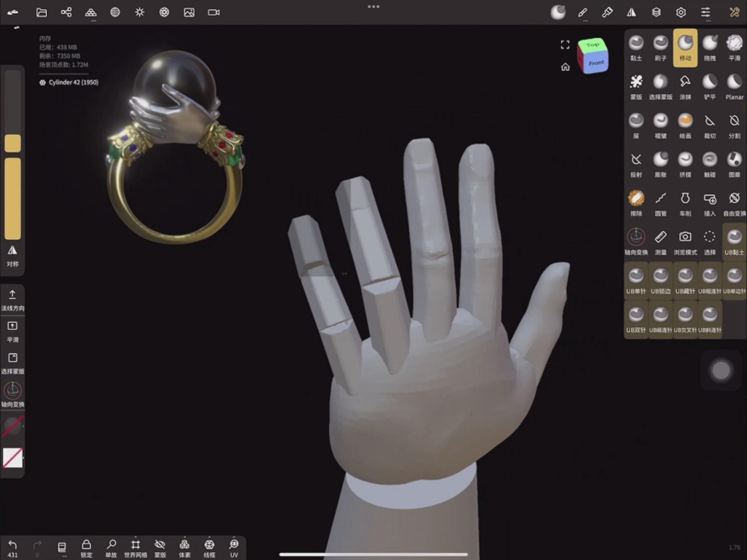Reset the view with the home button
Image resolution: width=747 pixels, height=560 pixels.
tap(565, 66)
